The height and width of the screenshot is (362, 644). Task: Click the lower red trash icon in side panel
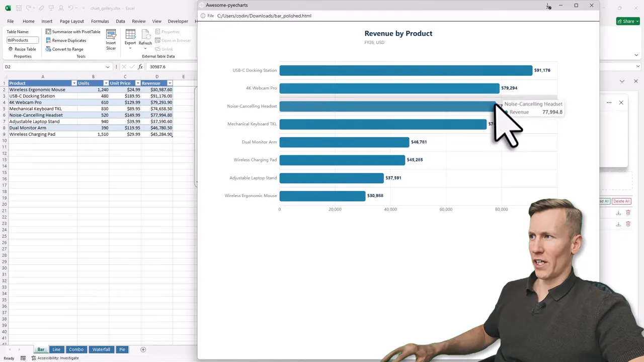(x=628, y=224)
